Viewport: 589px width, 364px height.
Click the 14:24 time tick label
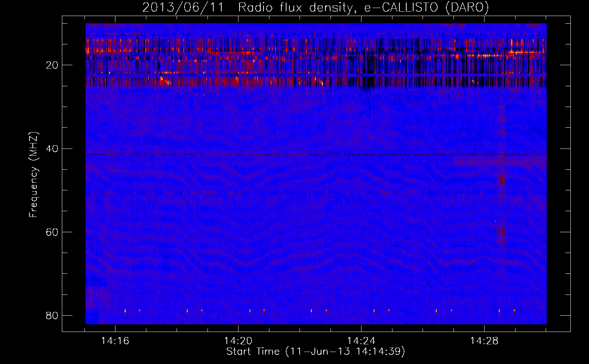click(x=361, y=341)
